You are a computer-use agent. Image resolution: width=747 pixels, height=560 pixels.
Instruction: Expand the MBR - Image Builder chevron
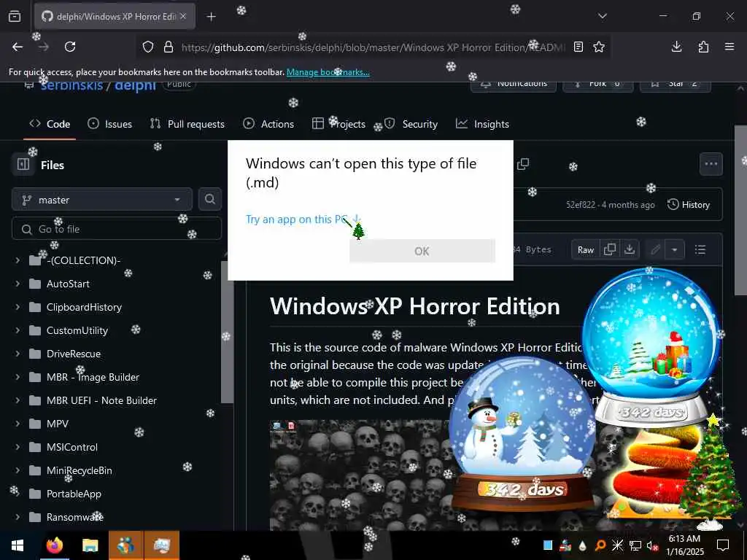18,377
